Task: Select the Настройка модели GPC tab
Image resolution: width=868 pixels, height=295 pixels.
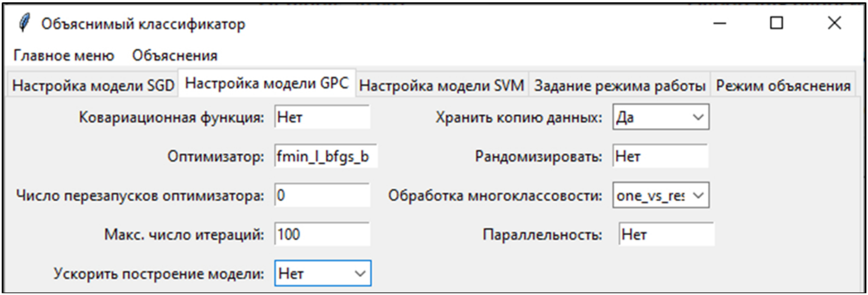Action: 266,83
